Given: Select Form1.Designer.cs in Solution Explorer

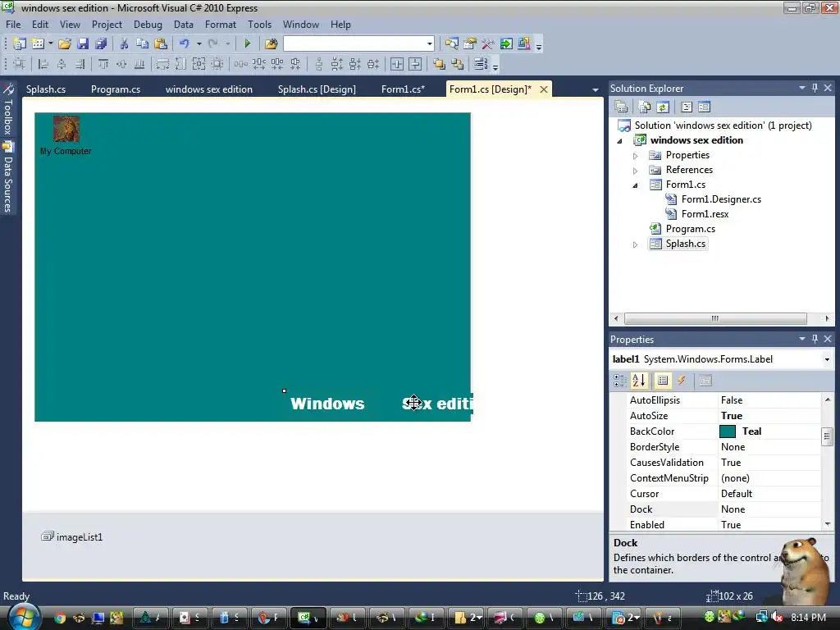Looking at the screenshot, I should click(721, 199).
